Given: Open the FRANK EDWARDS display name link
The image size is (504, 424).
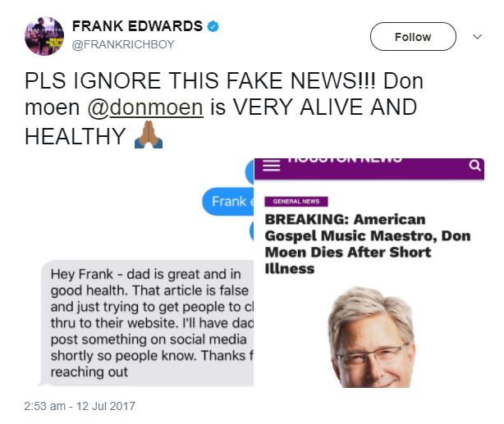Looking at the screenshot, I should pyautogui.click(x=137, y=27).
